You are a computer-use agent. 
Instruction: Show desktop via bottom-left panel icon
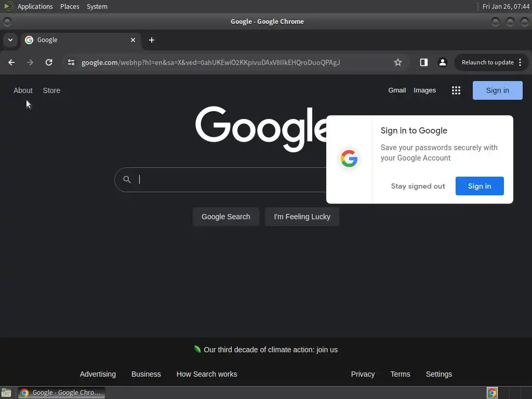point(6,393)
